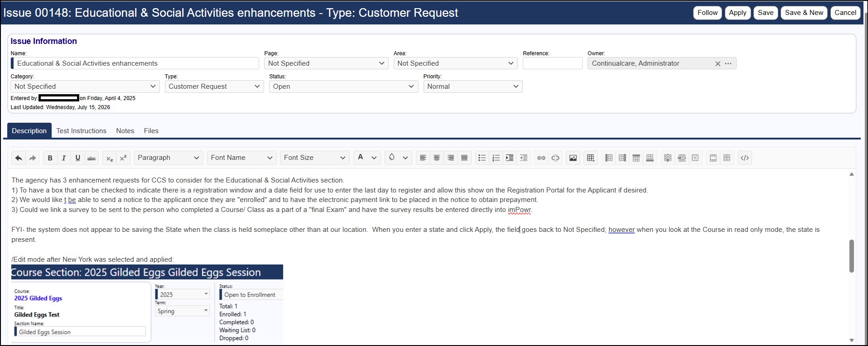Click the insert row below icon
The width and height of the screenshot is (868, 346).
650,158
